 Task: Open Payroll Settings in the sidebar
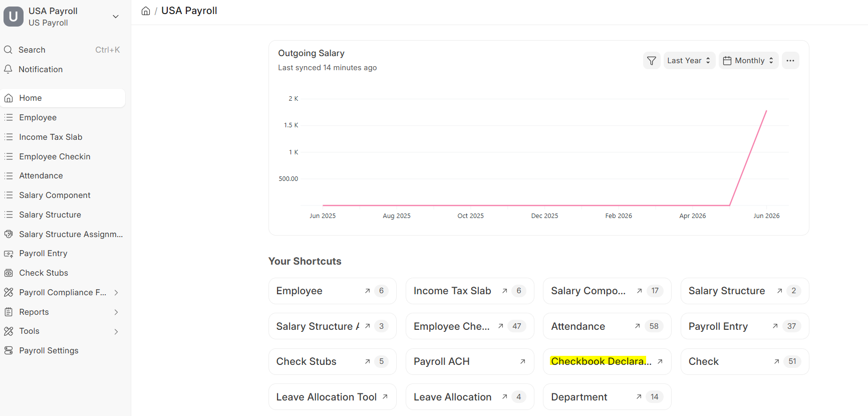tap(63, 350)
